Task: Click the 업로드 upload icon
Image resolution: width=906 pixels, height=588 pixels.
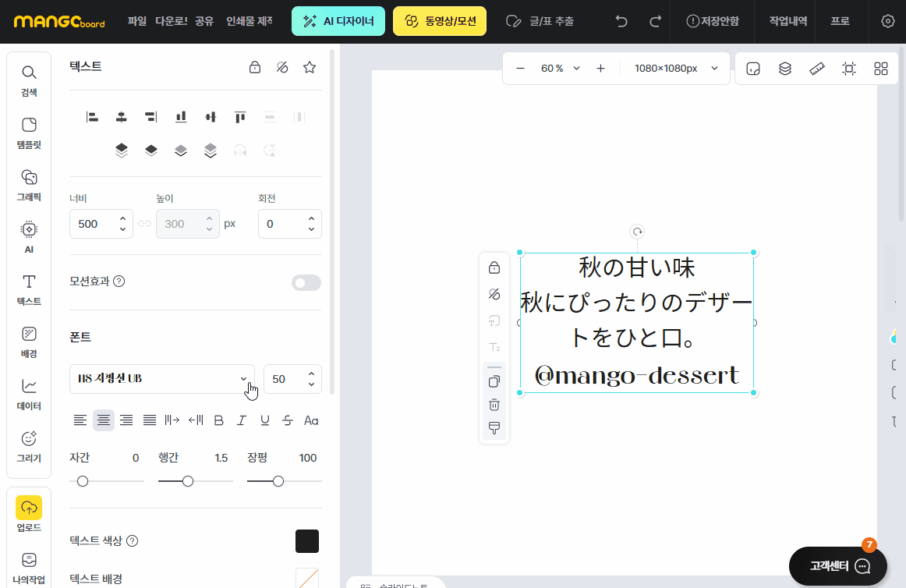Action: coord(29,508)
